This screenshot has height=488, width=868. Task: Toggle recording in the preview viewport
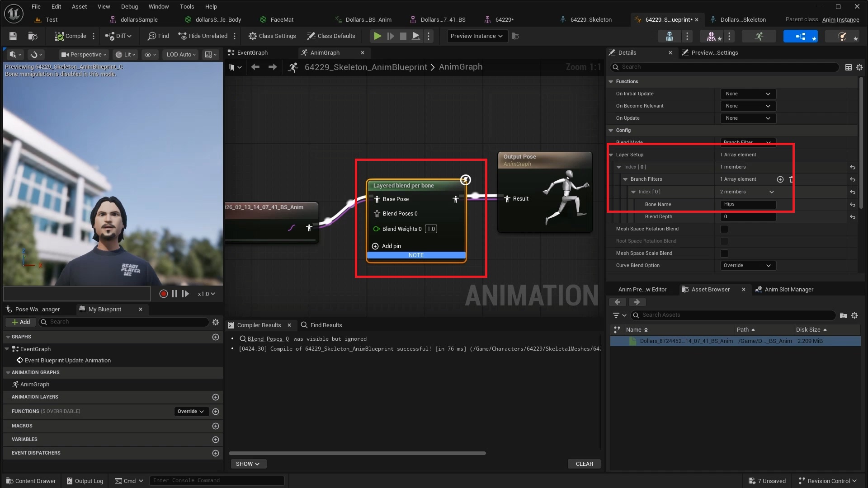click(163, 294)
